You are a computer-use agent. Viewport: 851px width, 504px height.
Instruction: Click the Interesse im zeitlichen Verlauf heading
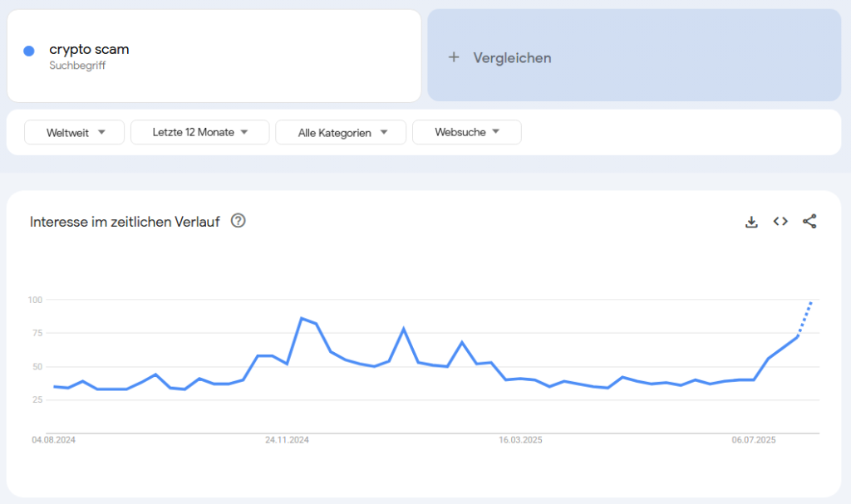[125, 222]
